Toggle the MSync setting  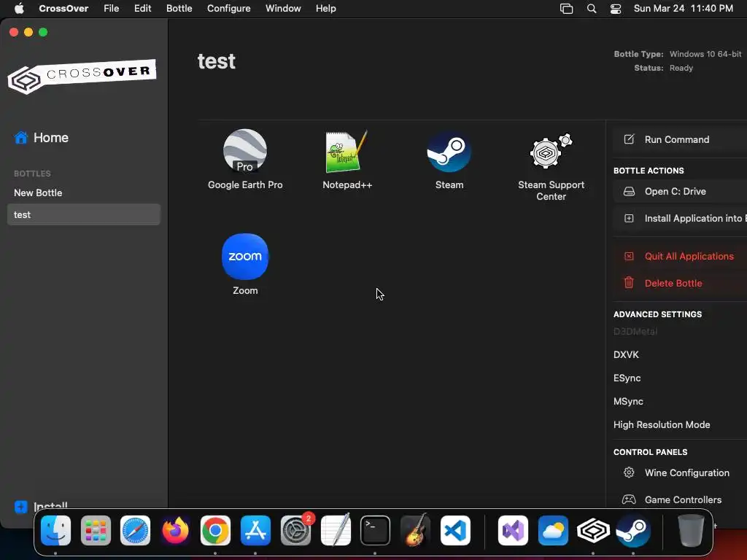(628, 402)
